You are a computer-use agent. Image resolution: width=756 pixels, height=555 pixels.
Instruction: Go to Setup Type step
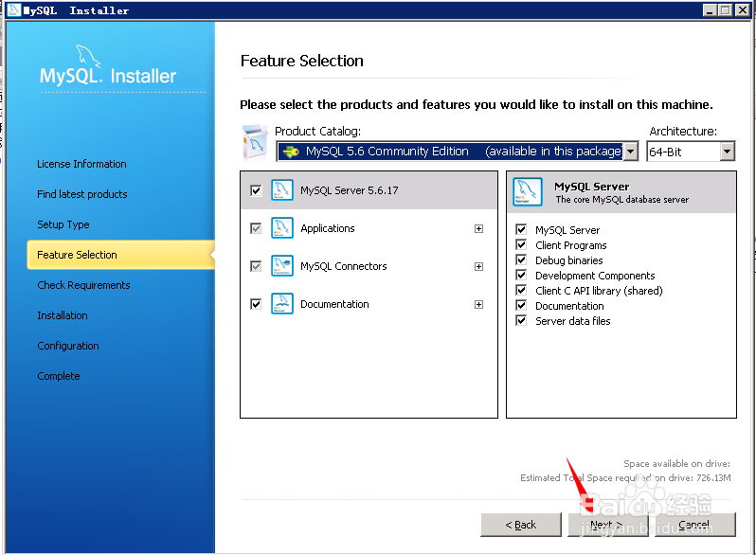click(63, 224)
